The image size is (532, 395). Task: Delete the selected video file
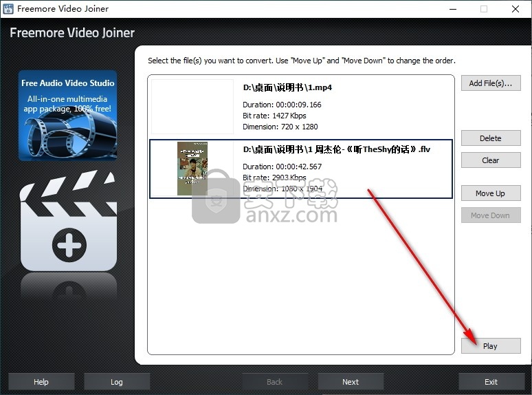491,138
